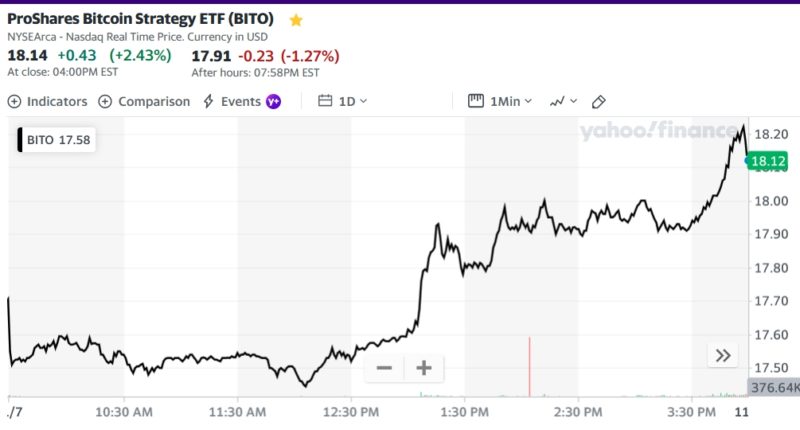
Task: Click the red volume spike bar
Action: coord(529,368)
